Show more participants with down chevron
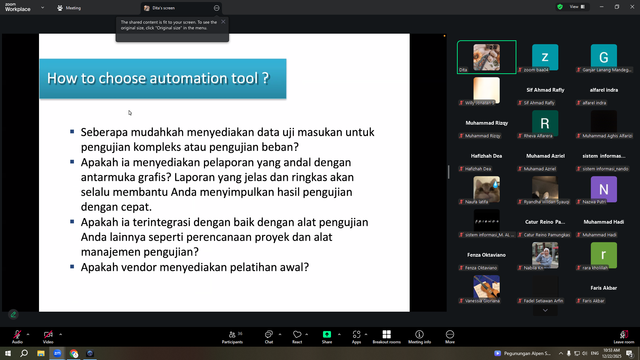 click(x=545, y=310)
